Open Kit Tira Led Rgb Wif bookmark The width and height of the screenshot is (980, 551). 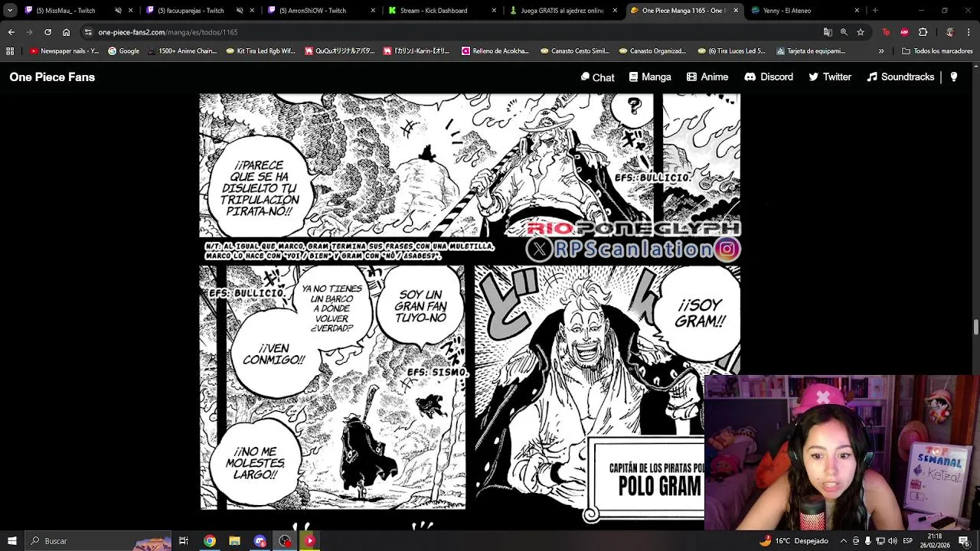(x=260, y=51)
